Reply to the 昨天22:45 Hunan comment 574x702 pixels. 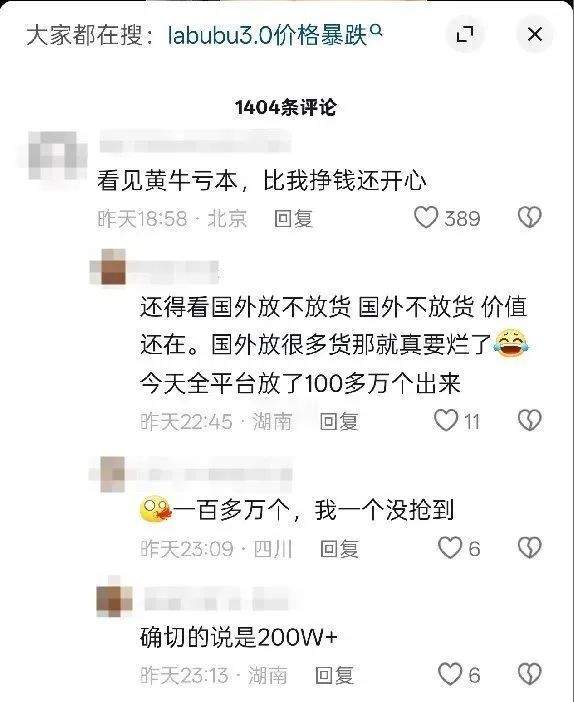339,421
